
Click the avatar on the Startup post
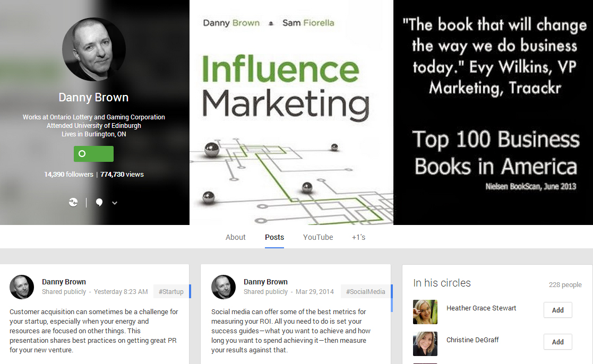[22, 287]
